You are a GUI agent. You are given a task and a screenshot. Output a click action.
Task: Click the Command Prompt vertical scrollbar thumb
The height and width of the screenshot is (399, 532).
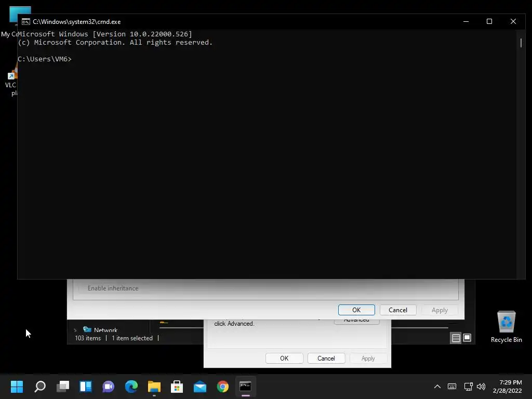click(x=521, y=43)
